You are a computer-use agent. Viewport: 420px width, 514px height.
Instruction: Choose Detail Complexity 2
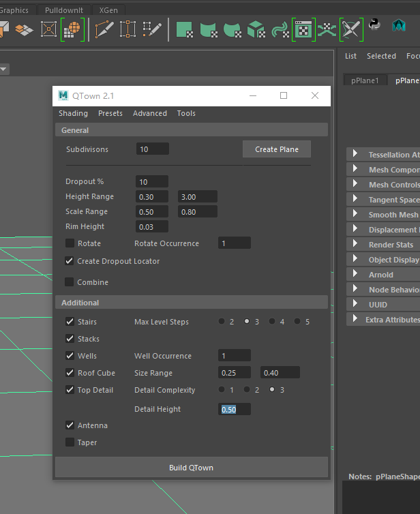[247, 389]
